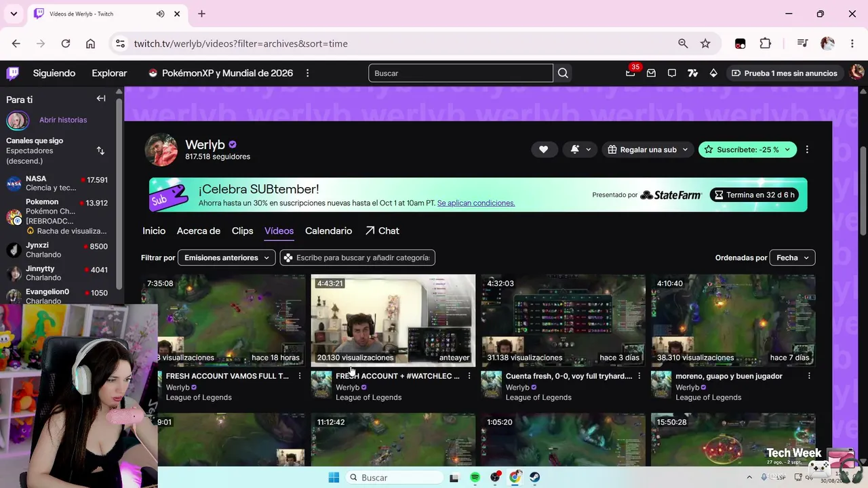Open the Jinnytty channel in sidebar

pos(57,273)
